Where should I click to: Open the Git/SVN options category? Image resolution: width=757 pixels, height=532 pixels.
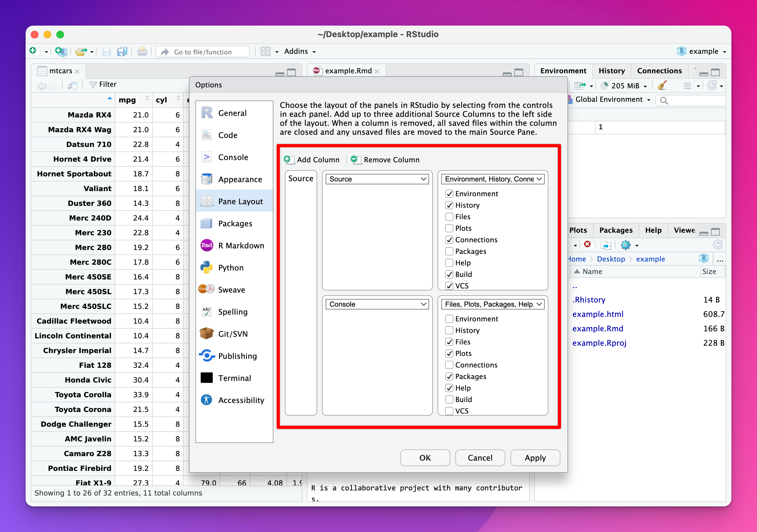(x=234, y=334)
